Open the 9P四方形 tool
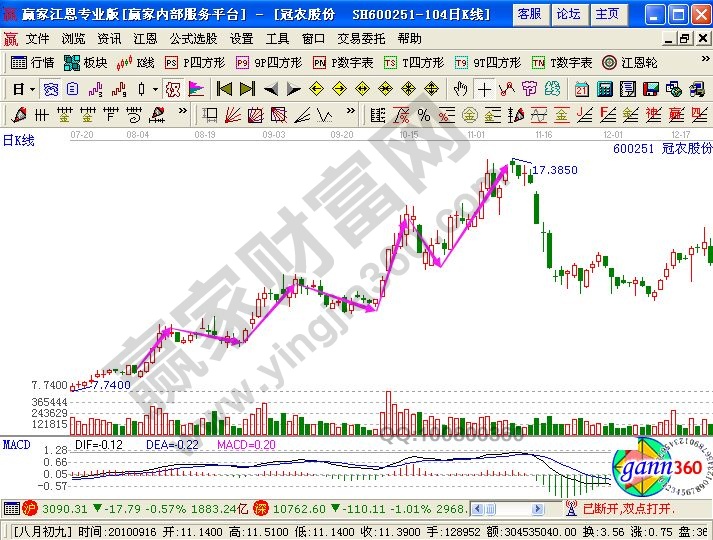Screen dimensions: 713x540 pos(268,63)
